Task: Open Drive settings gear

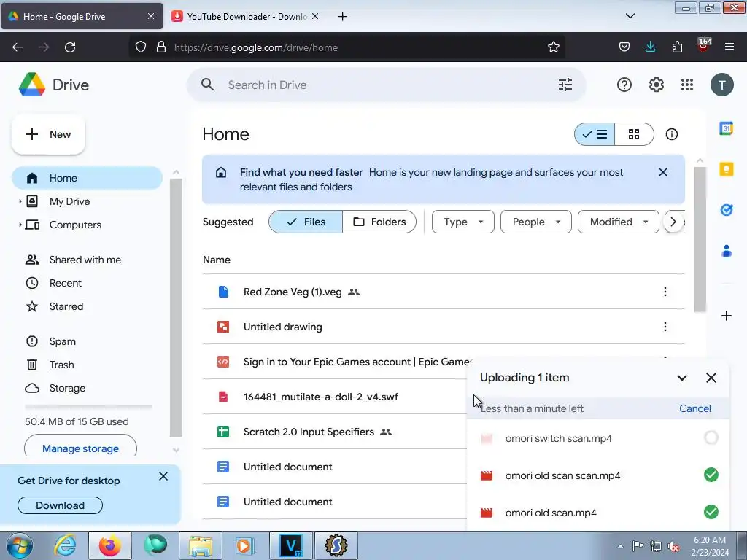Action: [656, 85]
